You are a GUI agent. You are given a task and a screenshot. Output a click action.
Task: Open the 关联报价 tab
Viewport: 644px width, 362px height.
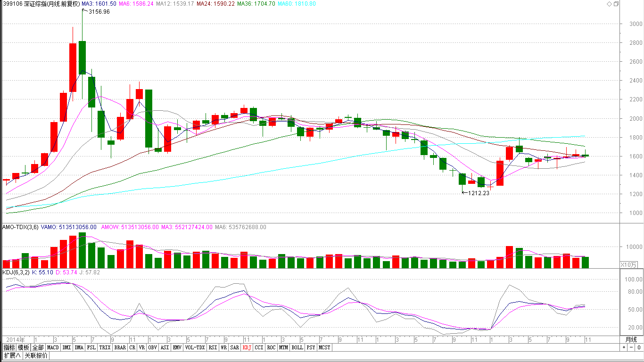pos(36,355)
